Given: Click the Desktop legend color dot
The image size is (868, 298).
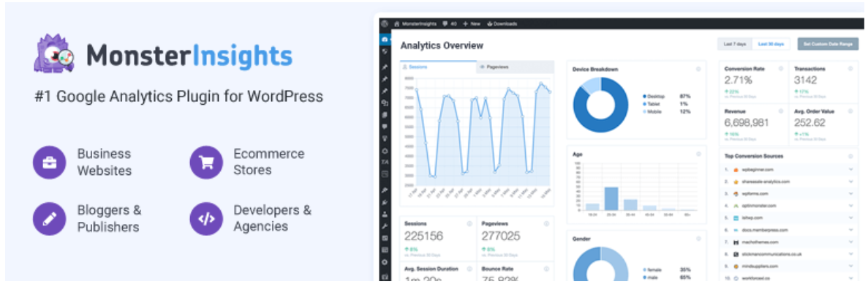Looking at the screenshot, I should point(644,97).
